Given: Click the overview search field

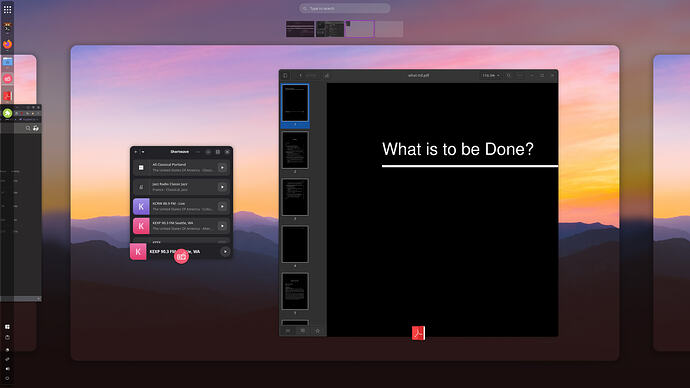Looking at the screenshot, I should tap(345, 8).
